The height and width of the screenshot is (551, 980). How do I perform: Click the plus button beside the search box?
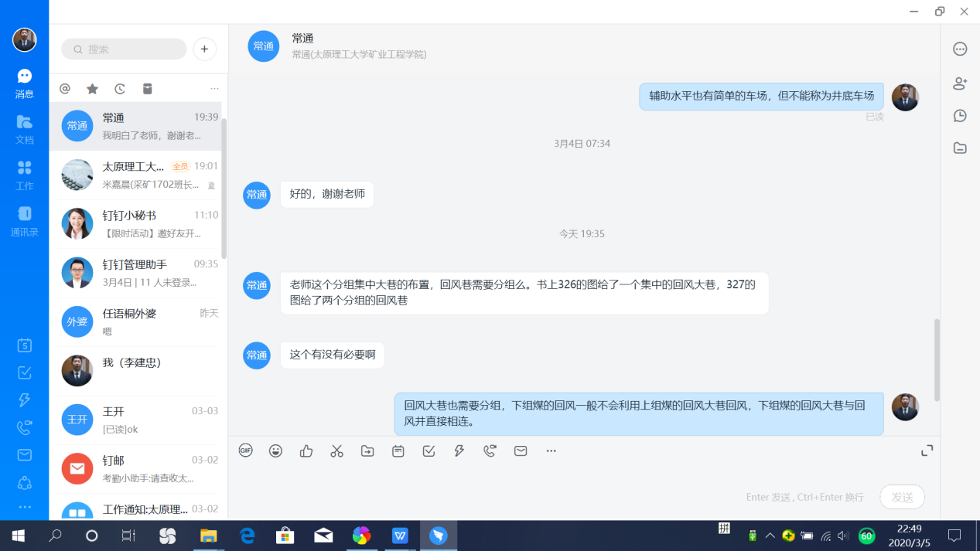pos(204,49)
